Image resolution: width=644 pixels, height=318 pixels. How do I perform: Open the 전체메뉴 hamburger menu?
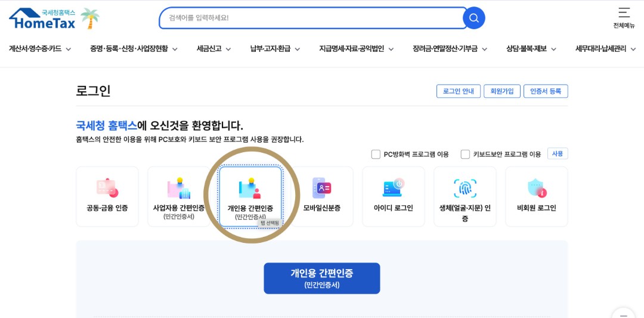click(624, 18)
